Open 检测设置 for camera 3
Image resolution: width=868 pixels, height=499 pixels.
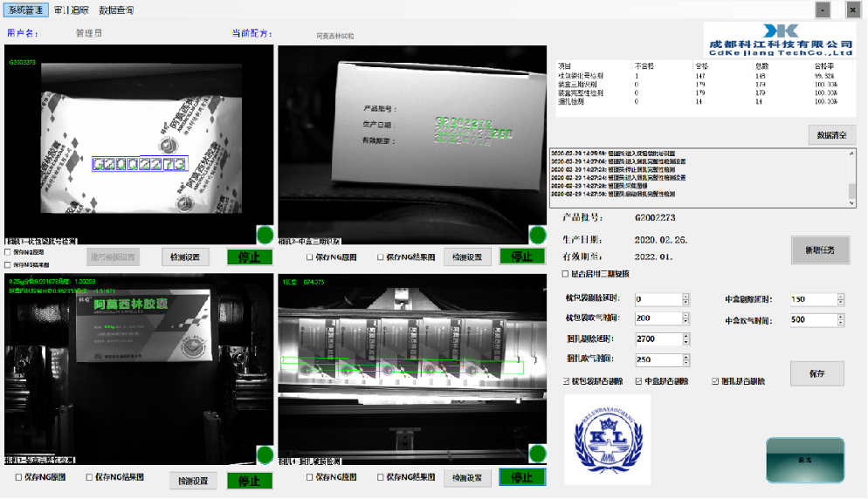pos(193,481)
